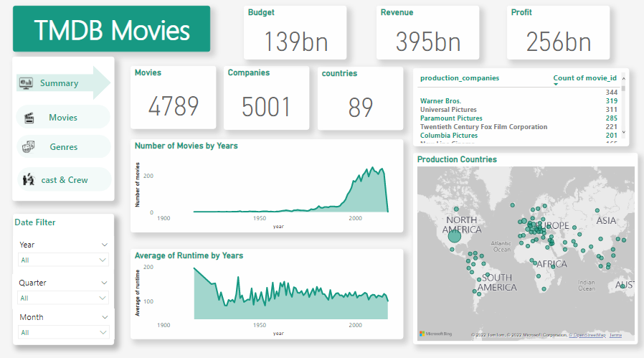Click the cast & Crew people icon

pos(29,179)
